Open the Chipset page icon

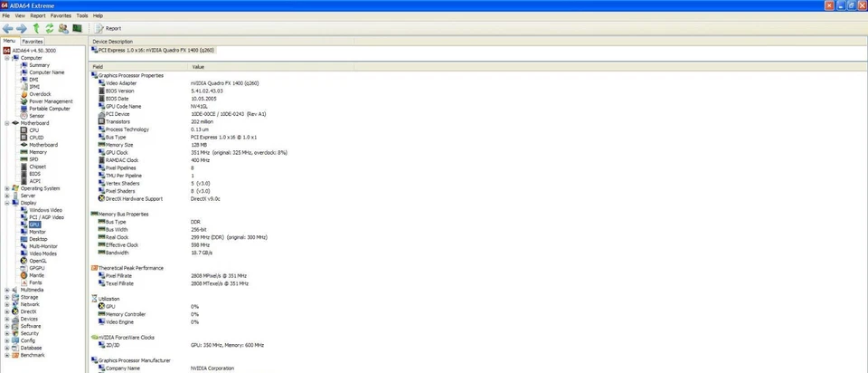click(24, 167)
